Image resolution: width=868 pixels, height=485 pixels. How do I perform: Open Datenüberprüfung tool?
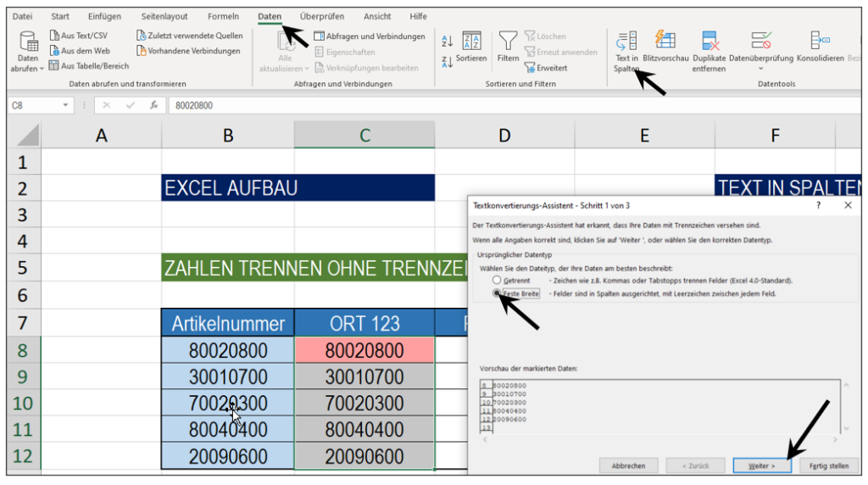click(761, 47)
